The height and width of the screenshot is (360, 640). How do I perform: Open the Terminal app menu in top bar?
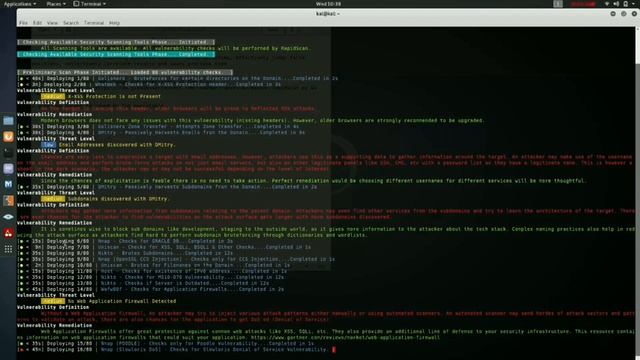(89, 4)
